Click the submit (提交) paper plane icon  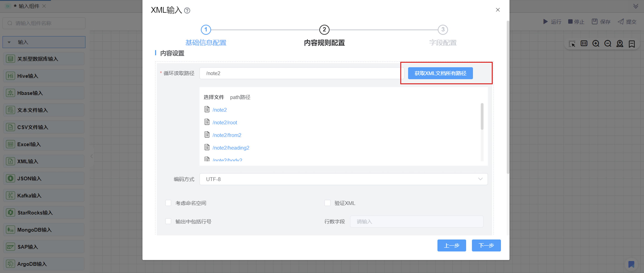621,22
